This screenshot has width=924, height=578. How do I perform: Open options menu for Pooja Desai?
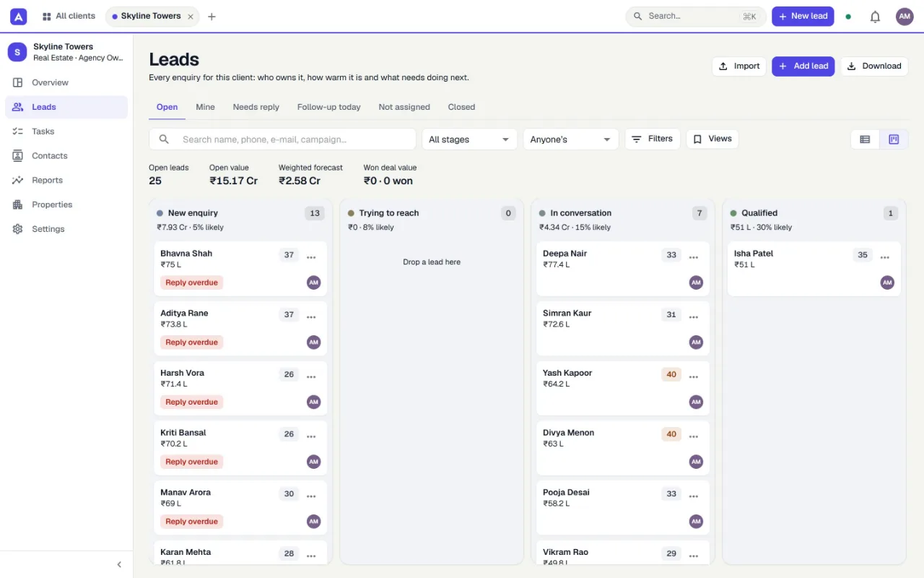694,496
